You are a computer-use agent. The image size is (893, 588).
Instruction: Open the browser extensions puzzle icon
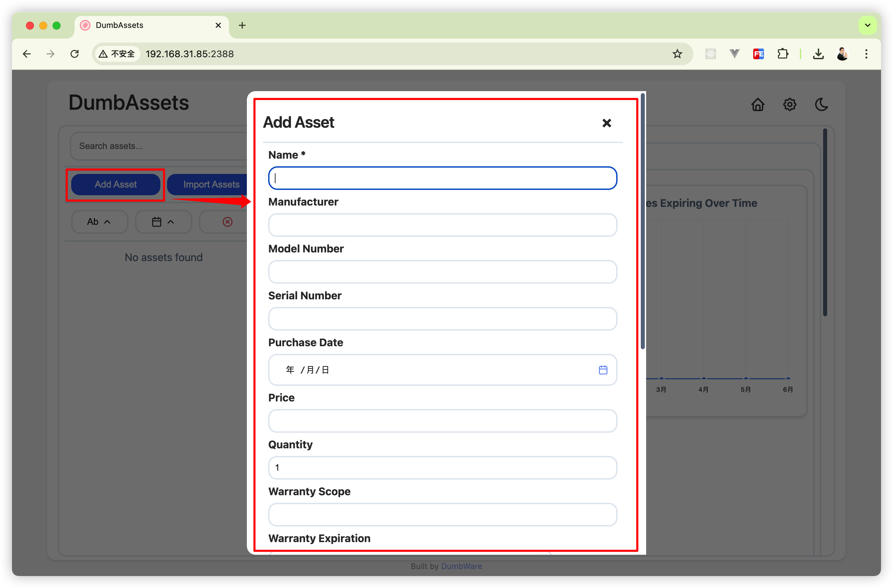click(x=783, y=54)
